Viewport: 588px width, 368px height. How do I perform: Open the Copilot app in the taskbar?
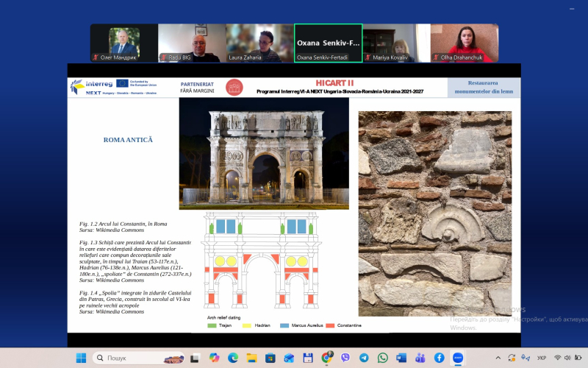214,358
